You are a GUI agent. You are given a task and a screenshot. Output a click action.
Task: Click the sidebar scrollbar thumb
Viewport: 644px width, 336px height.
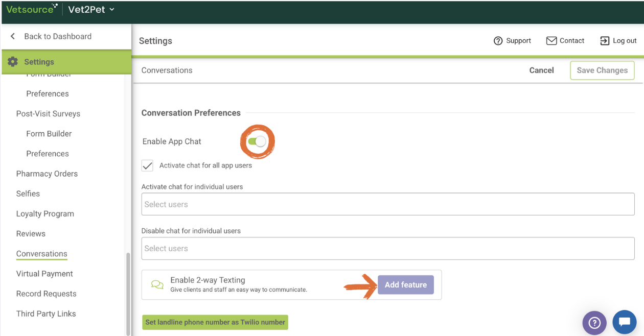click(x=128, y=291)
